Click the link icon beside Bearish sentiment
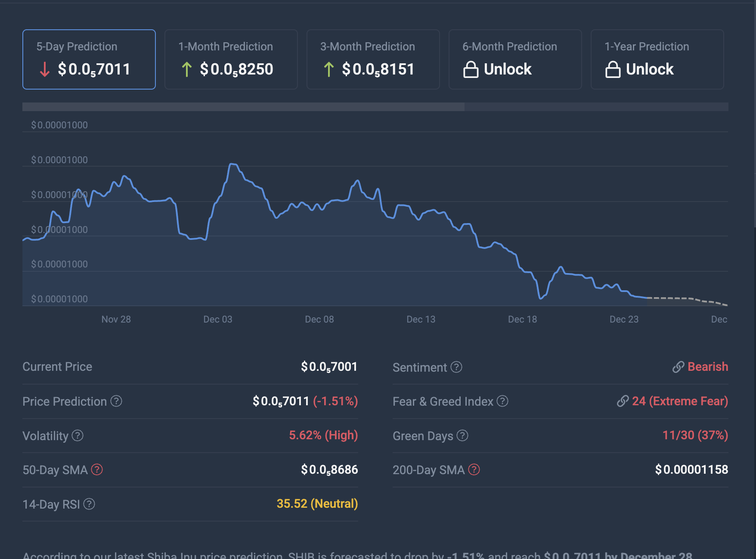 (x=679, y=367)
